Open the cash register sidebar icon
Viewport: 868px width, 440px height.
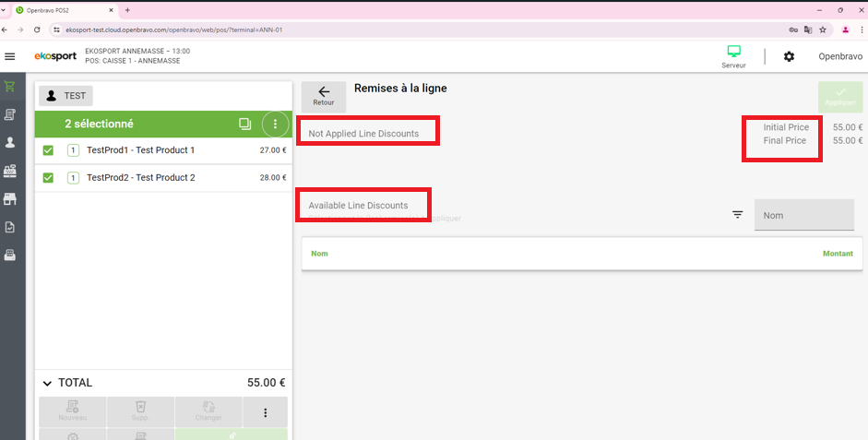(9, 171)
